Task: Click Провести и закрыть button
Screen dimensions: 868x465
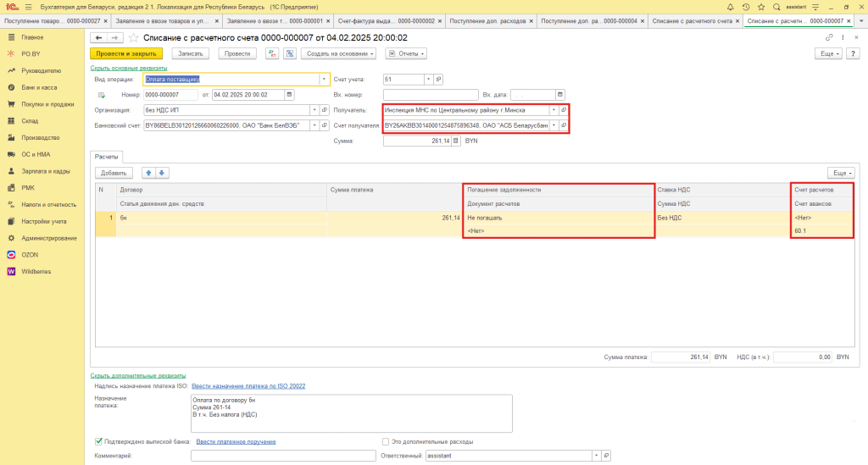Action: (x=126, y=53)
